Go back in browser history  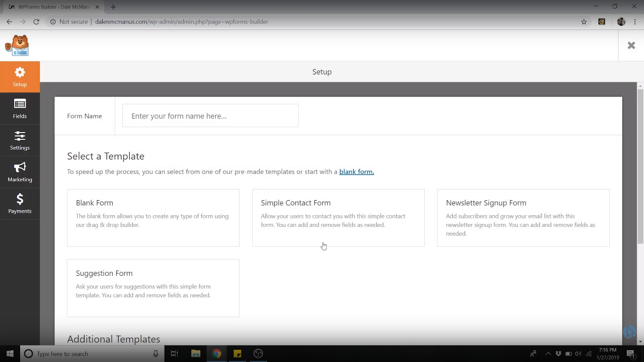9,22
